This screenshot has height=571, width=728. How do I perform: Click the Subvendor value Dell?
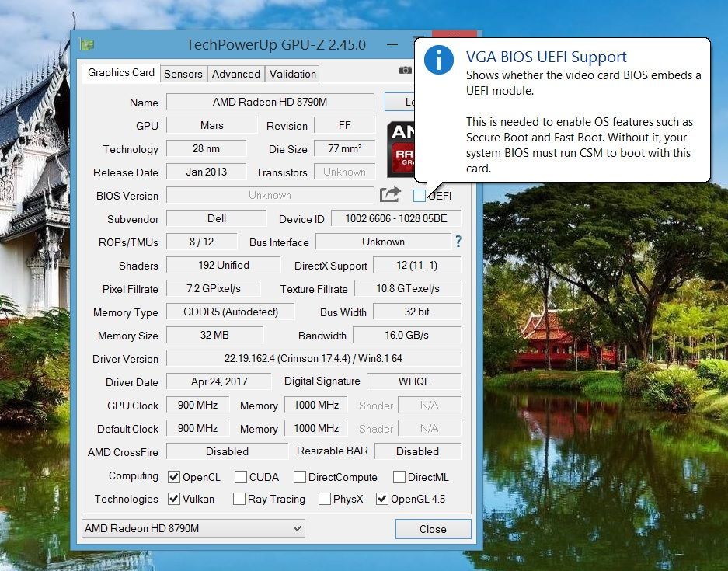click(217, 218)
